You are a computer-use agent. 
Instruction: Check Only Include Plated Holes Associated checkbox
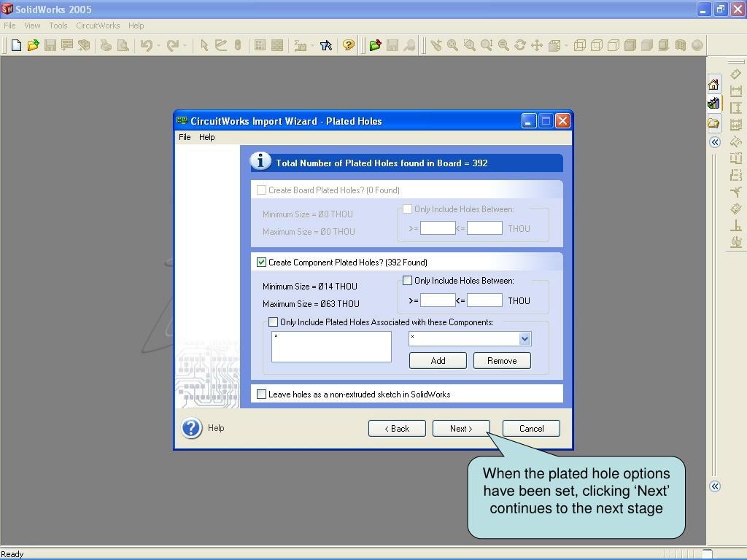(x=273, y=322)
